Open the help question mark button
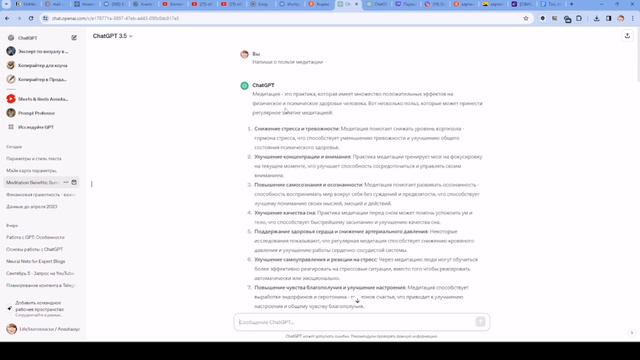The height and width of the screenshot is (360, 640). pyautogui.click(x=631, y=333)
